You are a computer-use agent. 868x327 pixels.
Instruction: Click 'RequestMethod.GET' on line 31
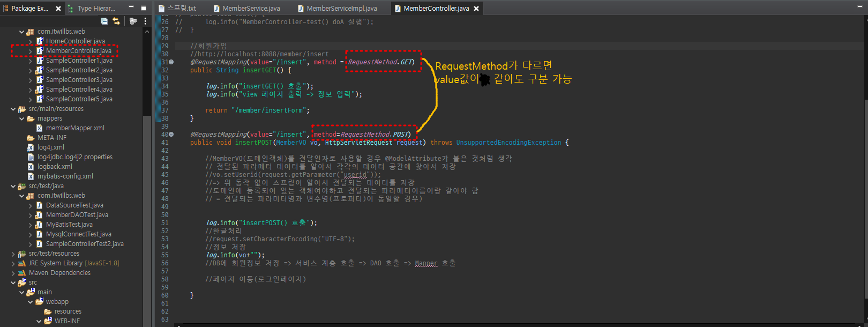click(379, 62)
